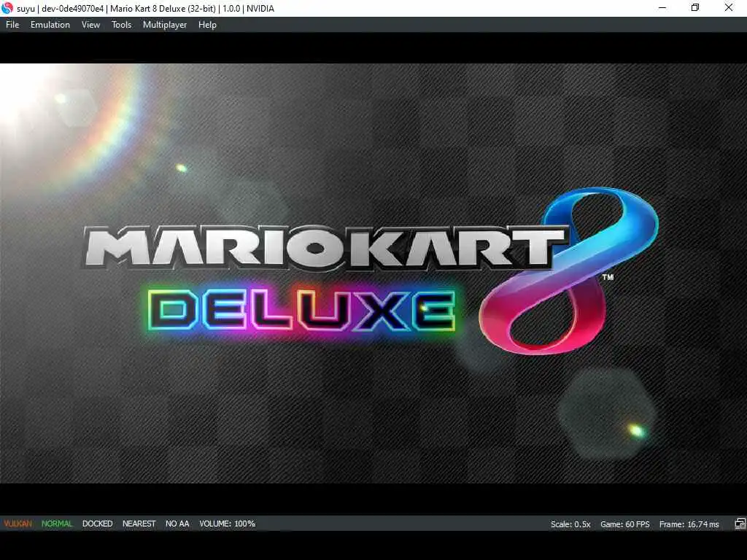
Task: Click the VOLUME: 100% status button
Action: tap(228, 524)
